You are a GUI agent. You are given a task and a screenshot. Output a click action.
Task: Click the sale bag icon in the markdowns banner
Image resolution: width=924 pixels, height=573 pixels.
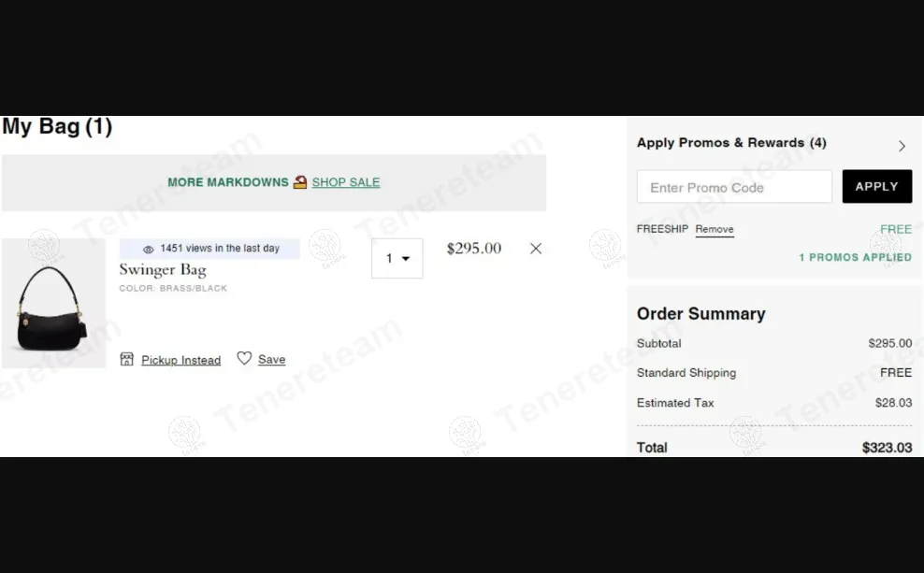300,182
